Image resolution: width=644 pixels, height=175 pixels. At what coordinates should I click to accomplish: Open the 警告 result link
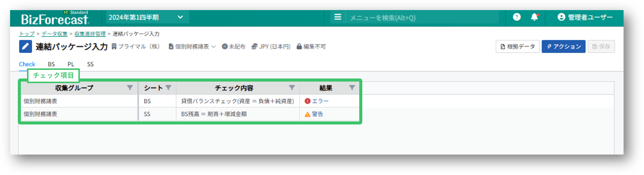pyautogui.click(x=317, y=114)
